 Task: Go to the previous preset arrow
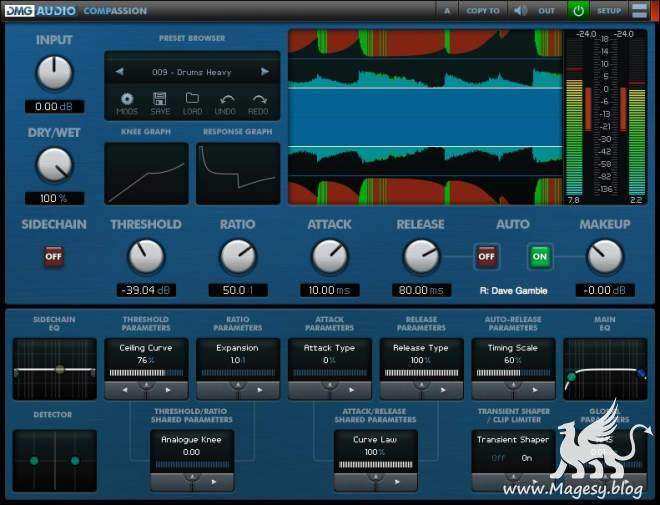[120, 72]
